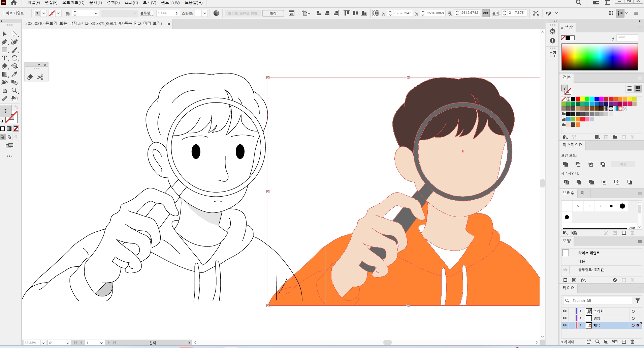Open the rotation angle 0° dropdown
Viewport: 644px width, 348px height.
[68, 343]
